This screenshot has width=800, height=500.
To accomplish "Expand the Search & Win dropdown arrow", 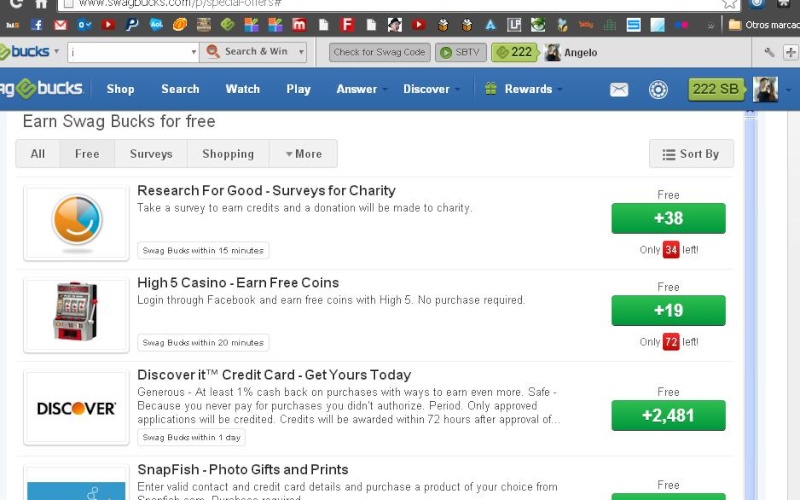I will click(301, 52).
